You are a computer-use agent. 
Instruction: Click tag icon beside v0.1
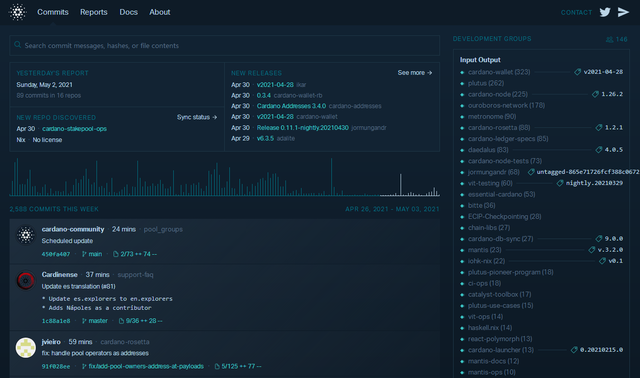pyautogui.click(x=602, y=261)
